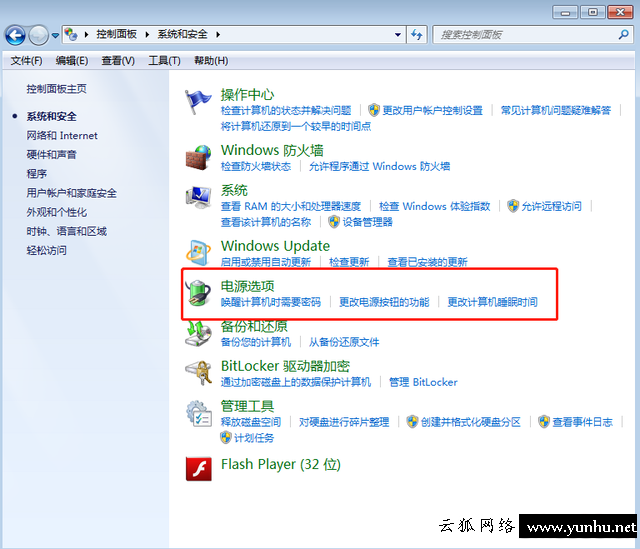Image resolution: width=640 pixels, height=549 pixels.
Task: Click 查看 RAM 的大小和处理器速度 link
Action: 291,207
